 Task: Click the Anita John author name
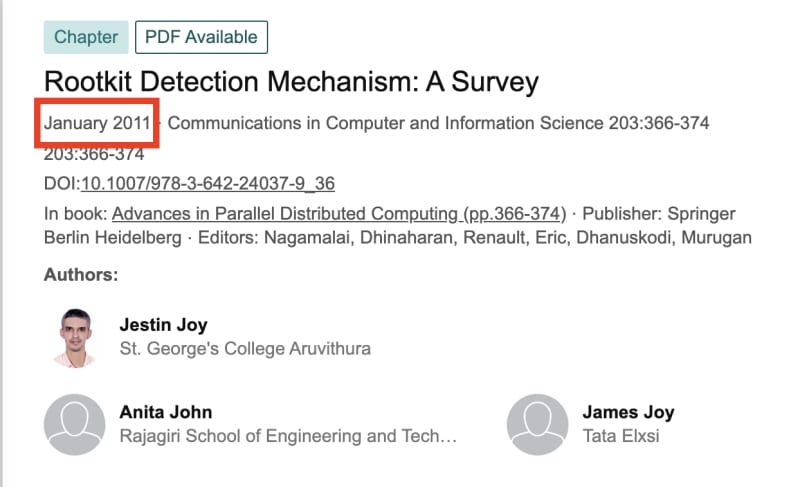(166, 412)
